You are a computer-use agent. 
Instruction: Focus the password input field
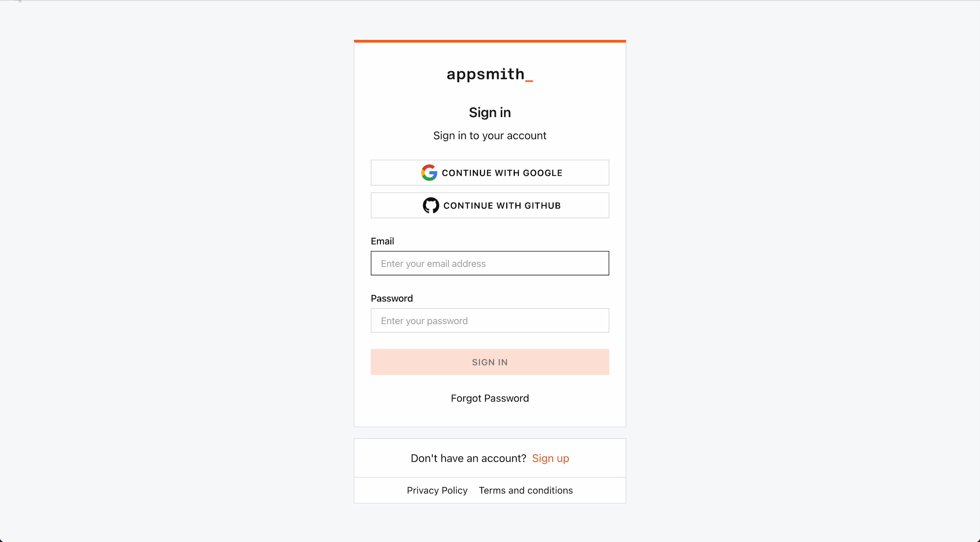(x=490, y=320)
